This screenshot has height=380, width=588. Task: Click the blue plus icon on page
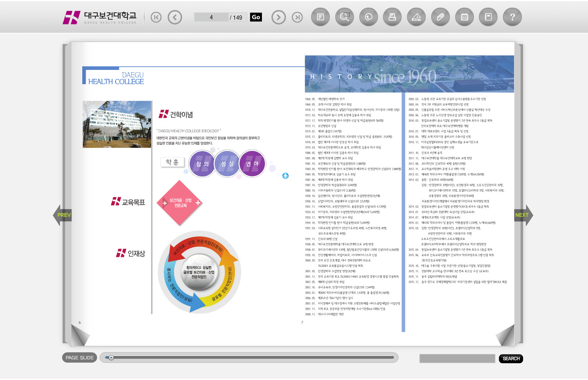pos(286,176)
